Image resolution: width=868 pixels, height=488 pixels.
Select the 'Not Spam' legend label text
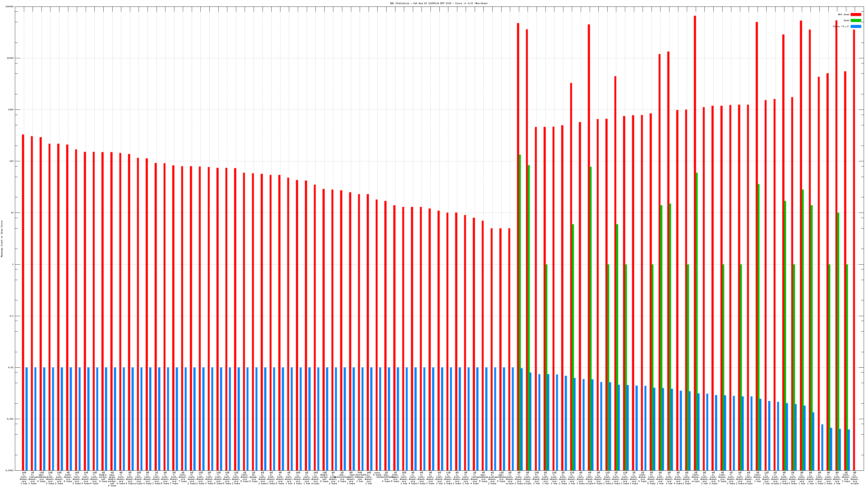click(844, 14)
